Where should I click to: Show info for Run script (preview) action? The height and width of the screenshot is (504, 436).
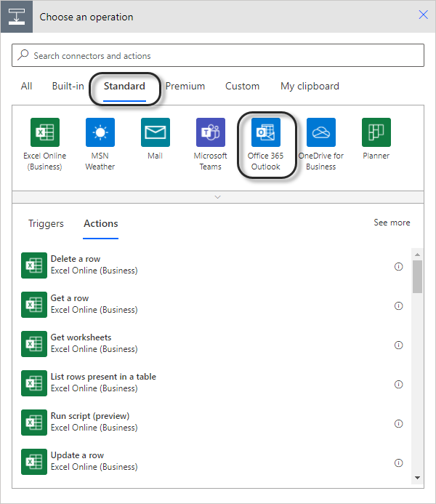pos(398,424)
